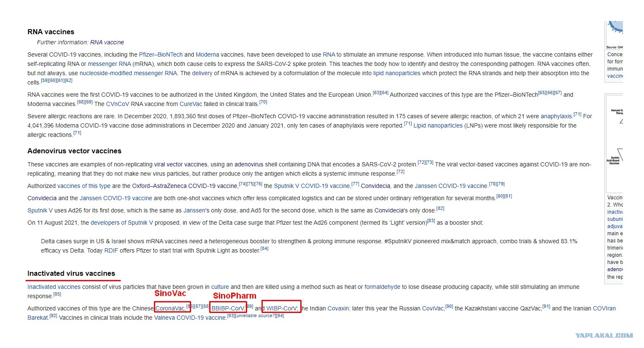Jump to citation [90]
This screenshot has height=348, width=644.
point(449,306)
